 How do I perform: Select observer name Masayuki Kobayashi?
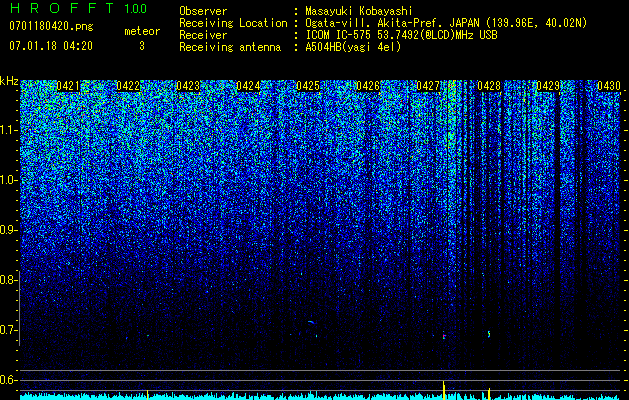click(359, 11)
